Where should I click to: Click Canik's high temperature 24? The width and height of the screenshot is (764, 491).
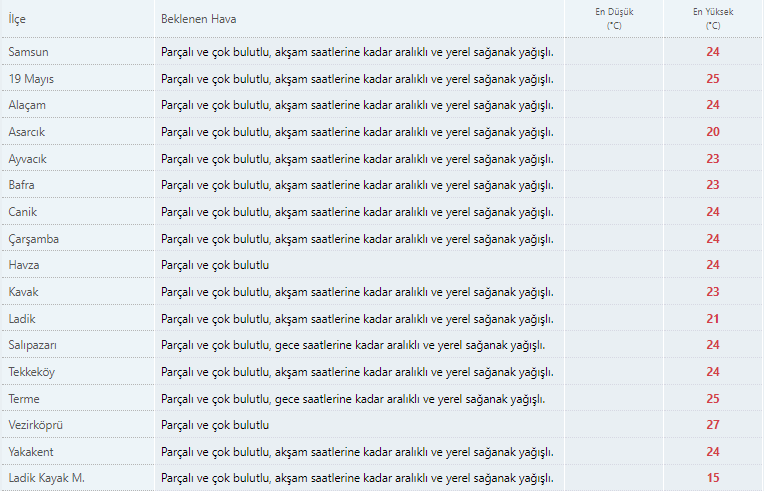coord(713,212)
